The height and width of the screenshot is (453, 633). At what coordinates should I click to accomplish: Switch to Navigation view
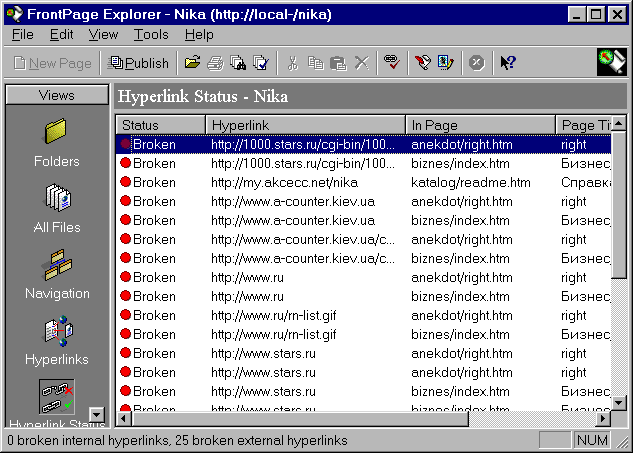click(x=57, y=275)
